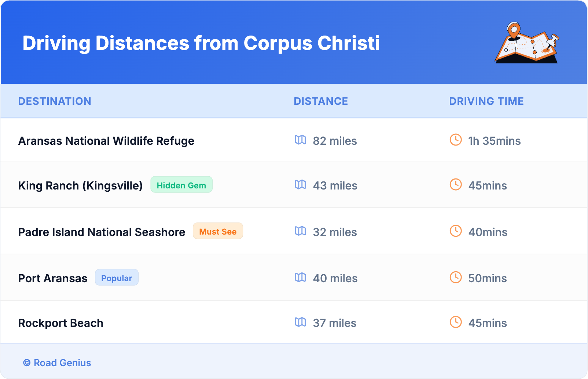The height and width of the screenshot is (379, 588).
Task: Click map icon beside 82 miles
Action: click(x=300, y=140)
